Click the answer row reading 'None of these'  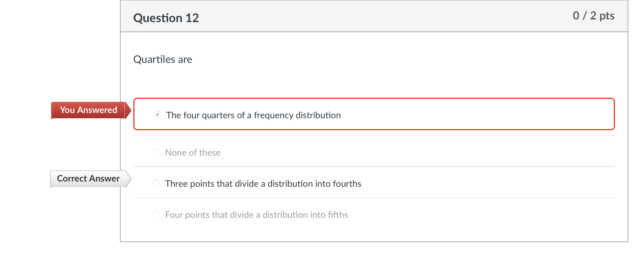pos(193,152)
